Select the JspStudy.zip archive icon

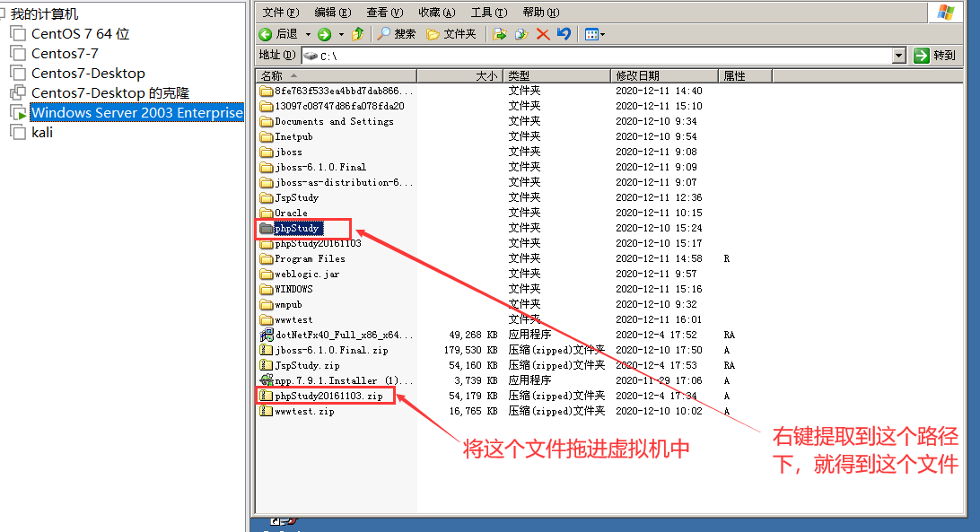267,366
